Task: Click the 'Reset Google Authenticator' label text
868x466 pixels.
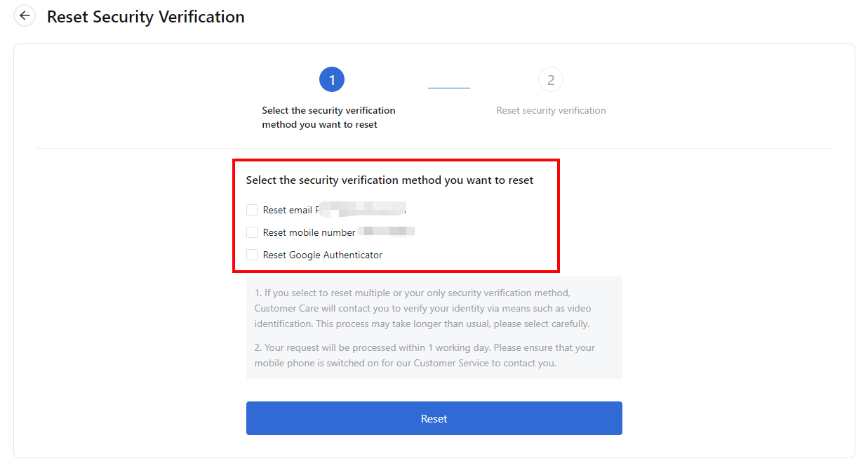Action: 323,255
